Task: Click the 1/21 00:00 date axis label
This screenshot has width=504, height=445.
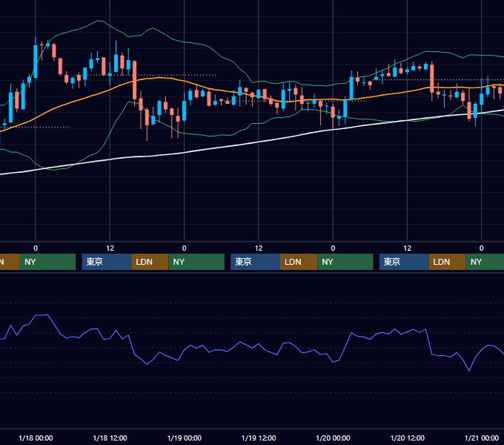Action: tap(482, 438)
